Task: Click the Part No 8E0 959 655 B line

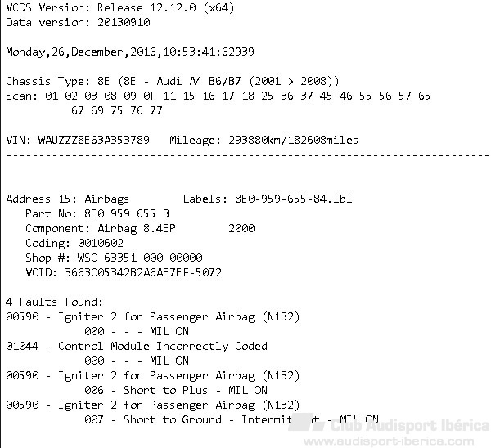Action: click(x=97, y=213)
